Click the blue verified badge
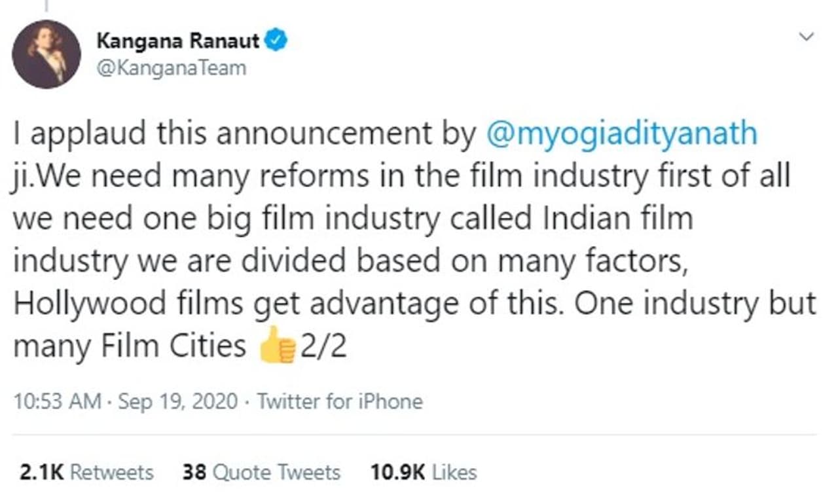 click(276, 42)
